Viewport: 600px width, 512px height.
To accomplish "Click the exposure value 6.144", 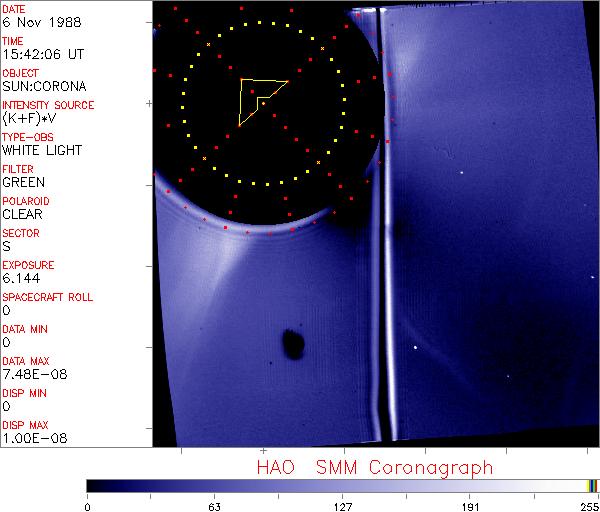I will point(21,278).
